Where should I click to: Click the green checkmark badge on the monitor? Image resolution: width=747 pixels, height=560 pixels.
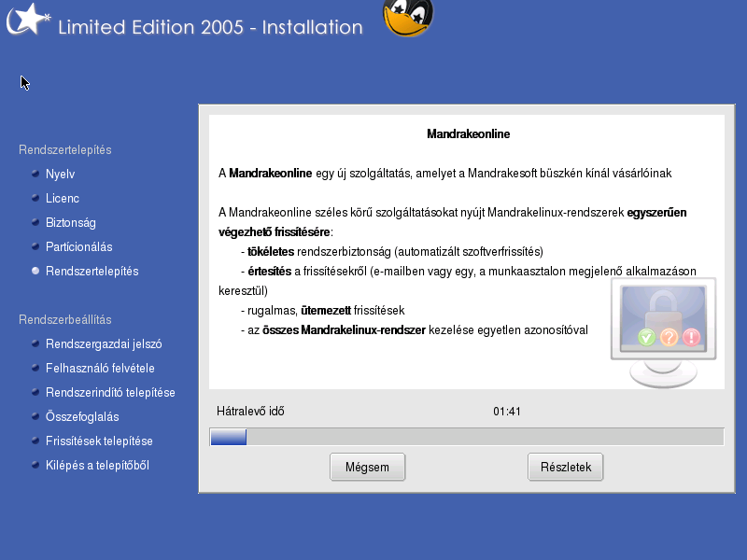pos(646,337)
